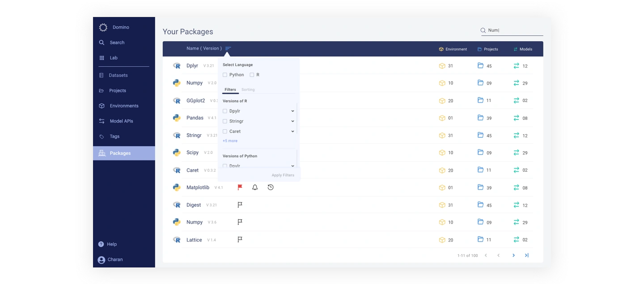Screen dimensions: 644x284
Task: Open the history icon on Matplotlib row
Action: point(271,187)
